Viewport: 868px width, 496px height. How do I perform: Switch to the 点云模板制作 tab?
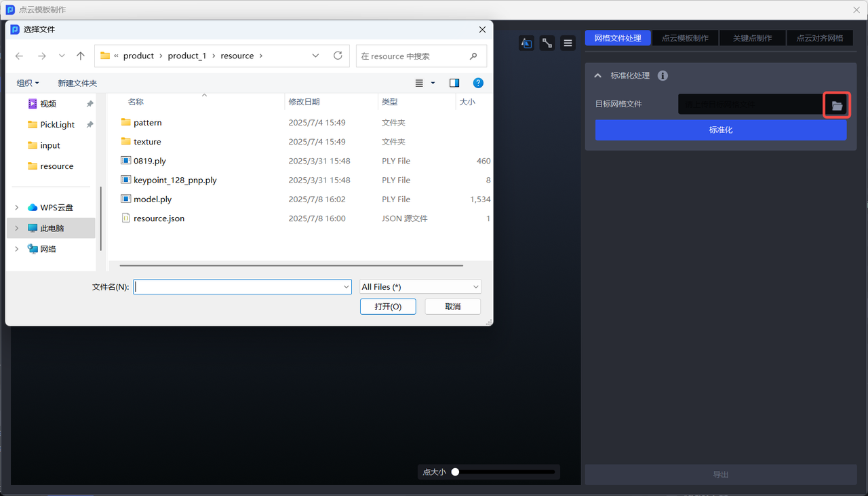(x=685, y=38)
